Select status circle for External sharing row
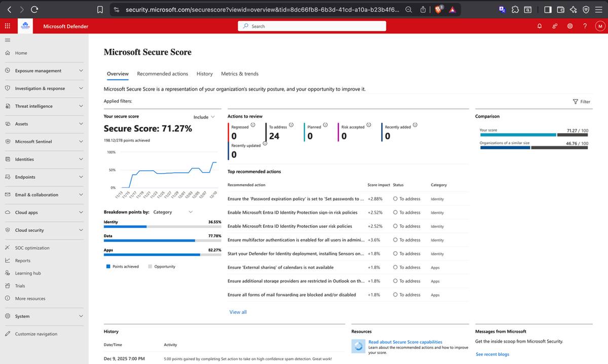 pos(395,267)
